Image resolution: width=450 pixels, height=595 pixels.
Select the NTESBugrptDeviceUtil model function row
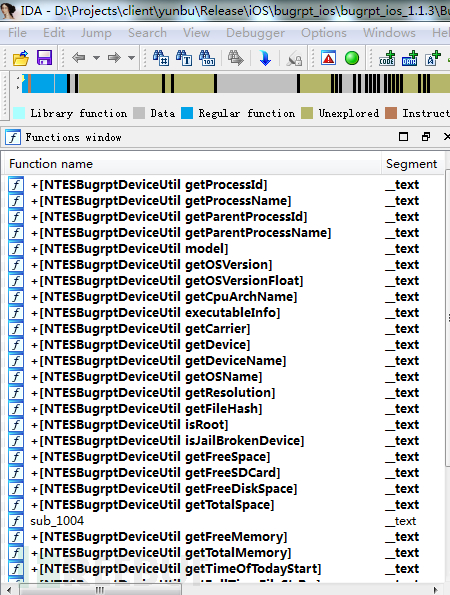pos(224,249)
